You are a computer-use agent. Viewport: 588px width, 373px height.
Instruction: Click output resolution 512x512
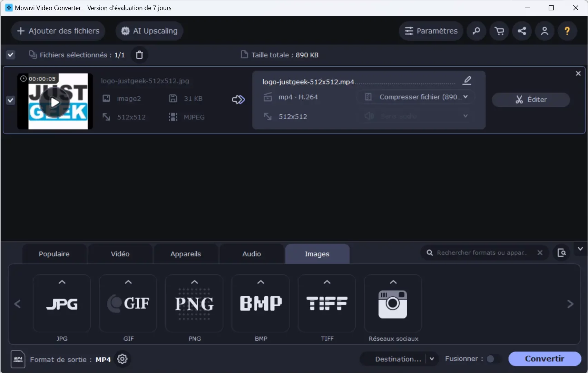pyautogui.click(x=293, y=117)
